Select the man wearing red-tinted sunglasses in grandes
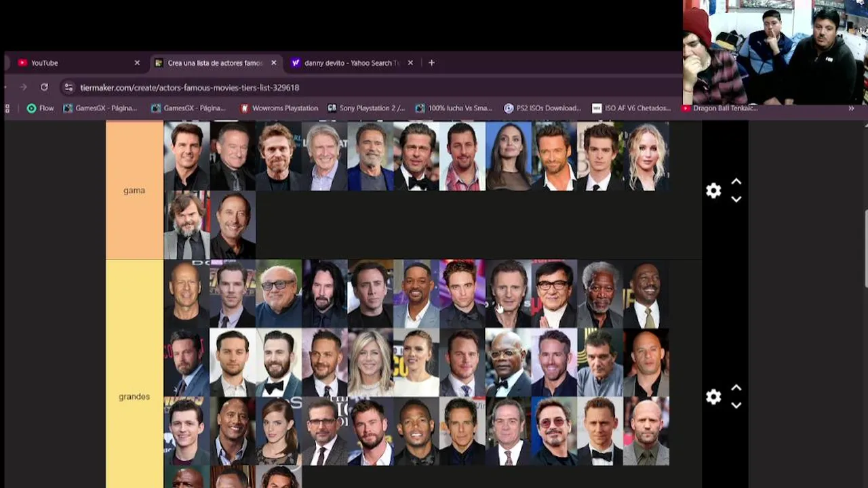 coord(554,431)
